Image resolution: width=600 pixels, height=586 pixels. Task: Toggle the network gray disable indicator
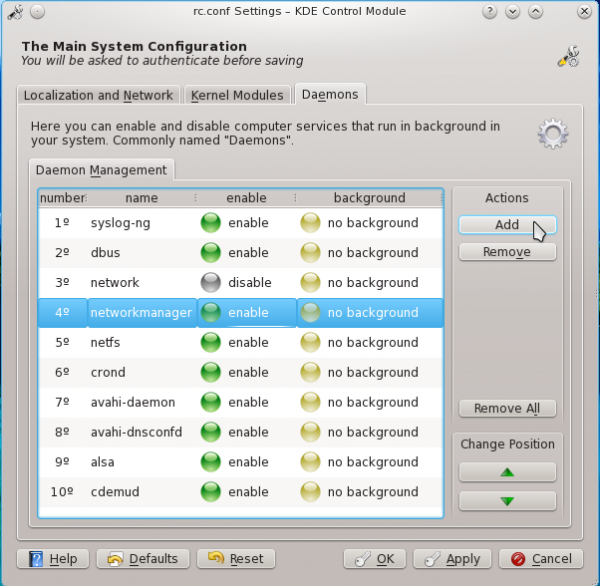tap(210, 282)
